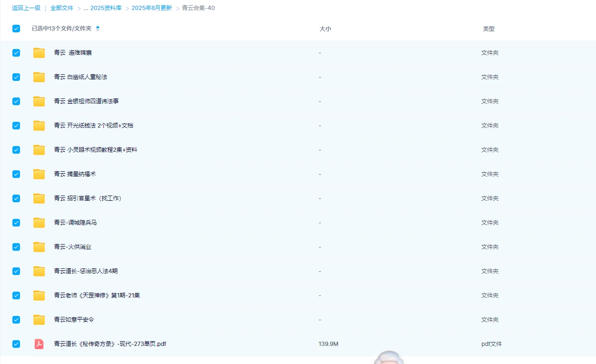Go to 全部文件 in breadcrumb
Image resolution: width=596 pixels, height=364 pixels.
(62, 8)
